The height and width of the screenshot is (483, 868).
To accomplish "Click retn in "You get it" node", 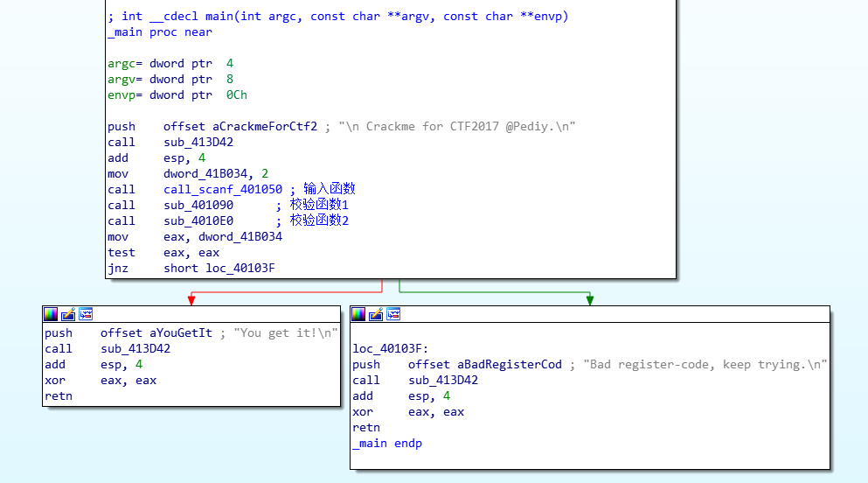I will click(59, 396).
